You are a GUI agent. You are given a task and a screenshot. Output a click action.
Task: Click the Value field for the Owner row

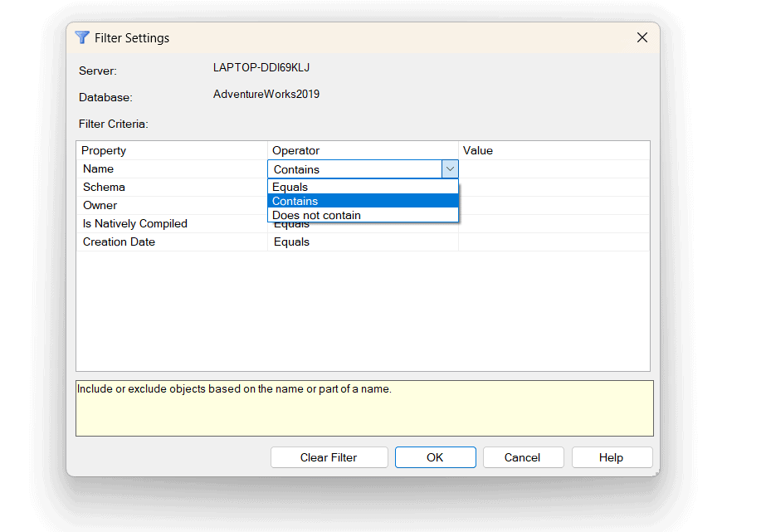(x=554, y=205)
